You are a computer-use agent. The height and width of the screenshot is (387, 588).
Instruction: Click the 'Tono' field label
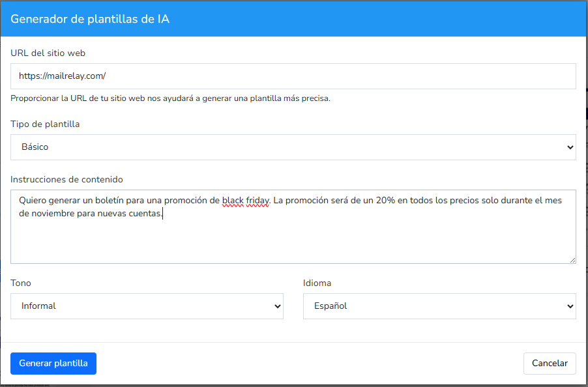pos(20,283)
